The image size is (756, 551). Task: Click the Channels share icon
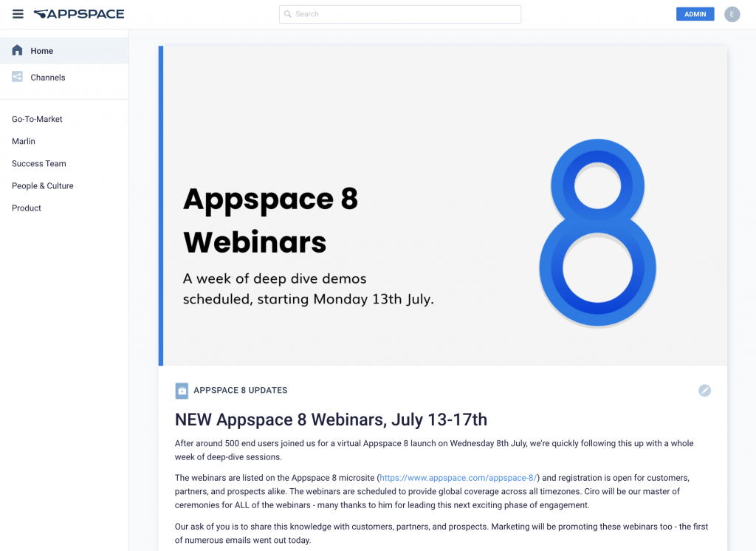click(x=18, y=77)
